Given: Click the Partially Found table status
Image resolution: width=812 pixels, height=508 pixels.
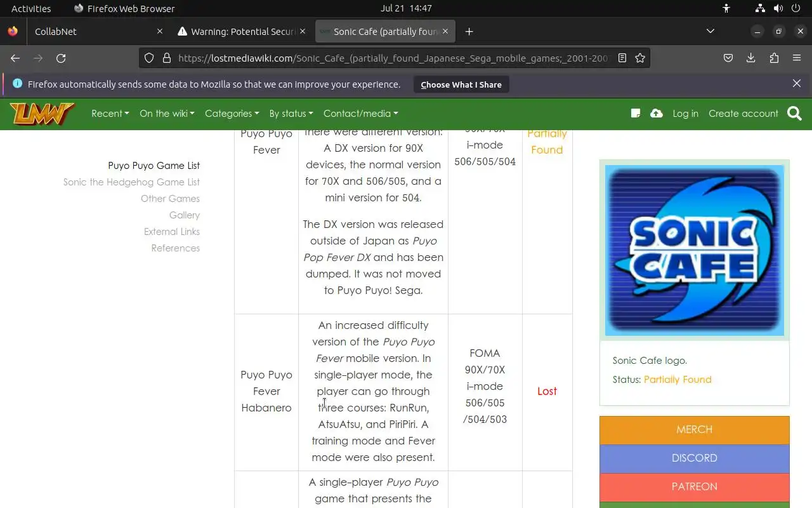Looking at the screenshot, I should click(547, 142).
